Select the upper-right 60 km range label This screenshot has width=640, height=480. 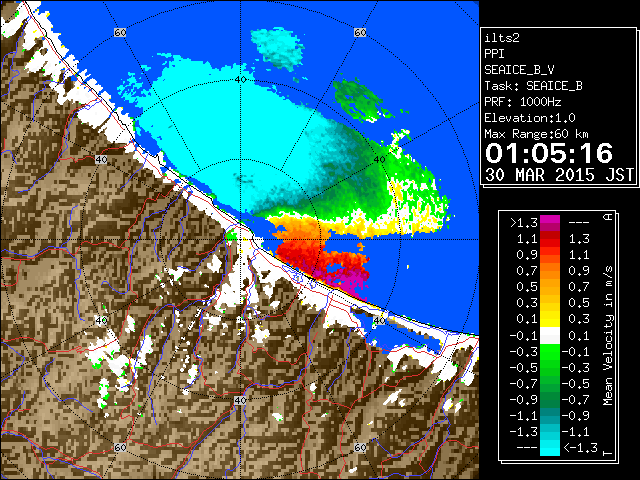tap(360, 32)
